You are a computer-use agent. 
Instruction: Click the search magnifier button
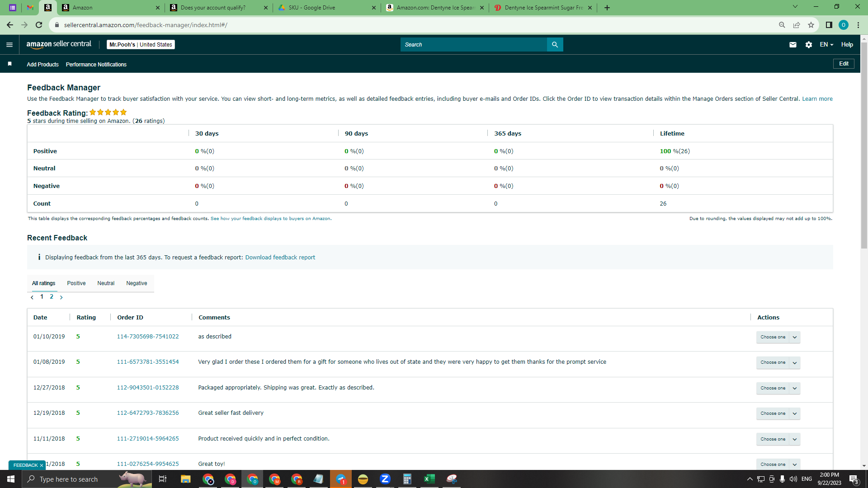[555, 45]
